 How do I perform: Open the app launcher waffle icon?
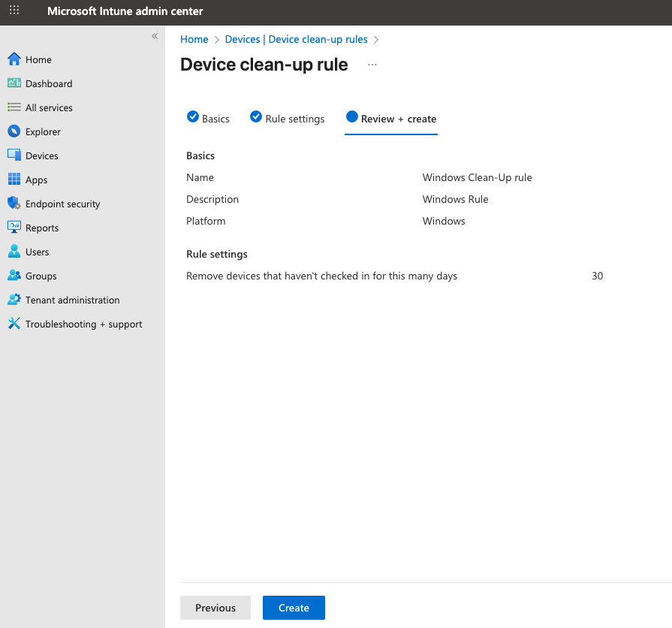point(14,11)
